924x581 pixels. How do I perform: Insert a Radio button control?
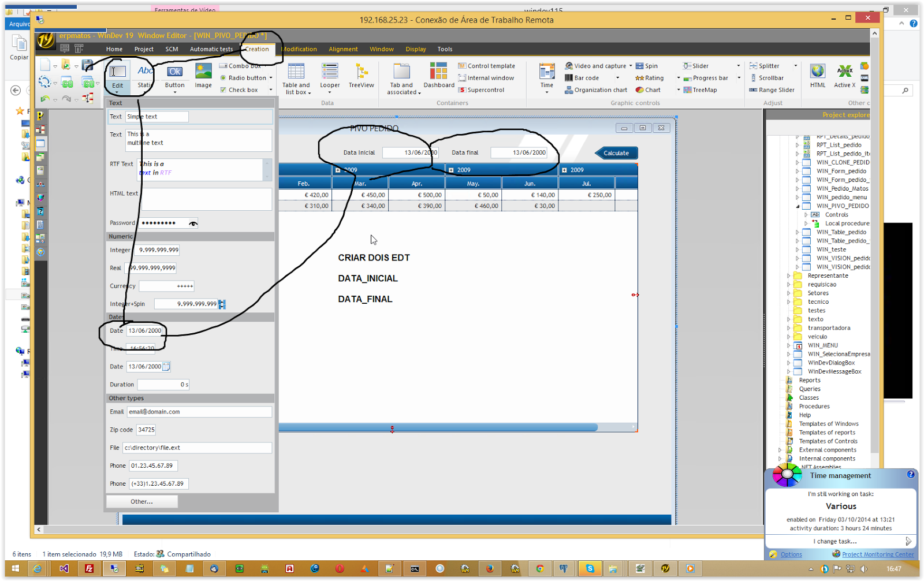pos(243,78)
